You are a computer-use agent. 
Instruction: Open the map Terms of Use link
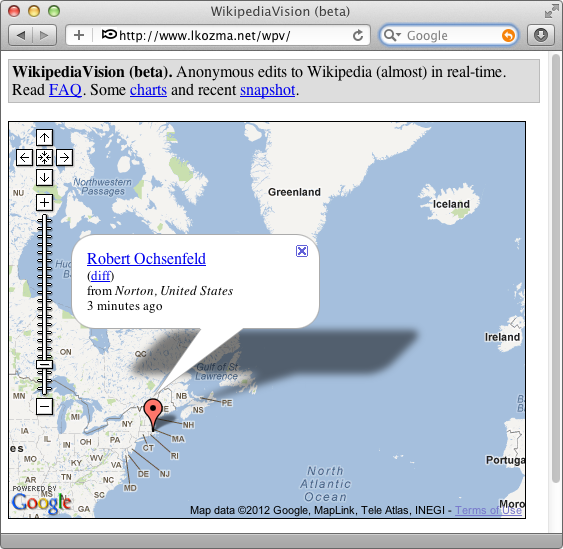coord(488,510)
